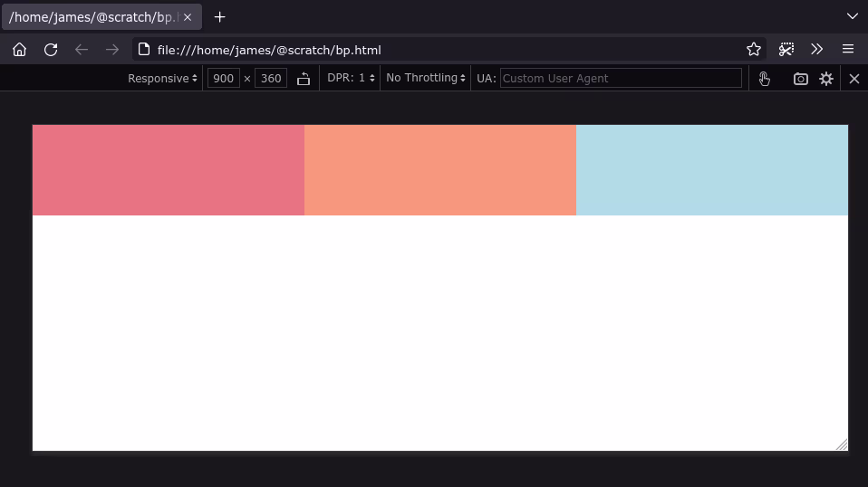Image resolution: width=868 pixels, height=487 pixels.
Task: Go forward one page
Action: click(112, 50)
